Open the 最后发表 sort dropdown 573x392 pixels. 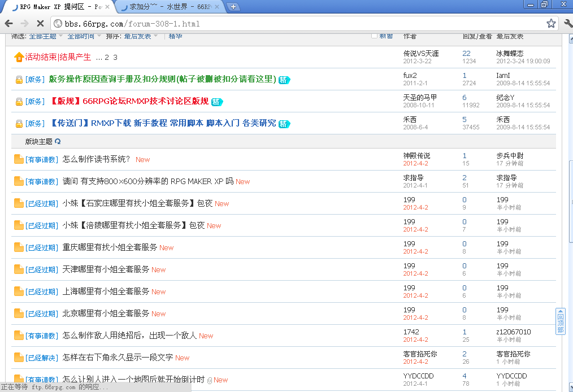coord(141,36)
